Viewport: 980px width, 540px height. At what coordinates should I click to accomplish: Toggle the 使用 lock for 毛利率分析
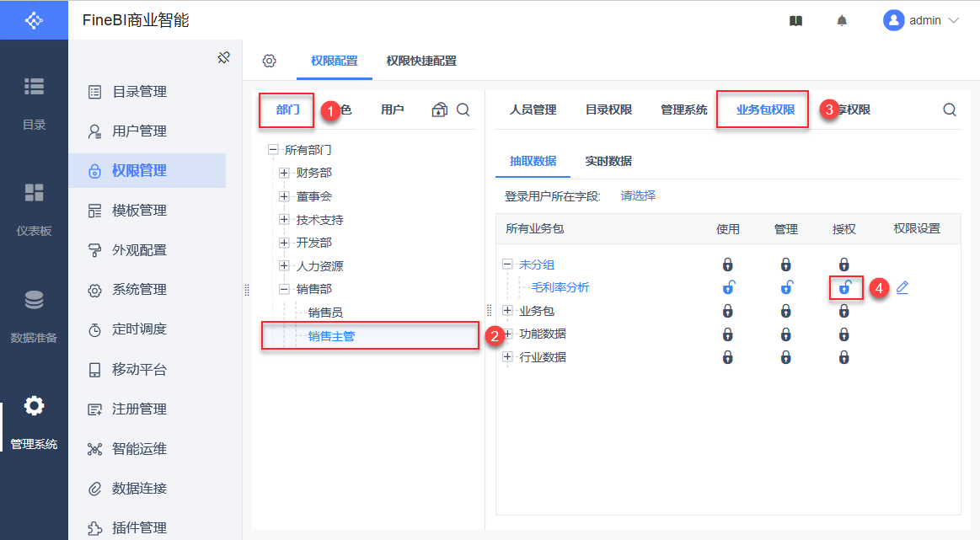point(728,288)
